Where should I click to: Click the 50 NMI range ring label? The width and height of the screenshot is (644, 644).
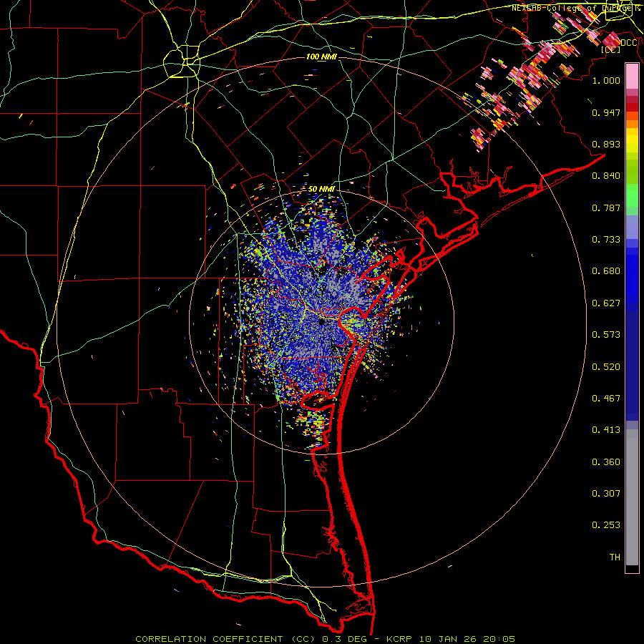pos(321,189)
